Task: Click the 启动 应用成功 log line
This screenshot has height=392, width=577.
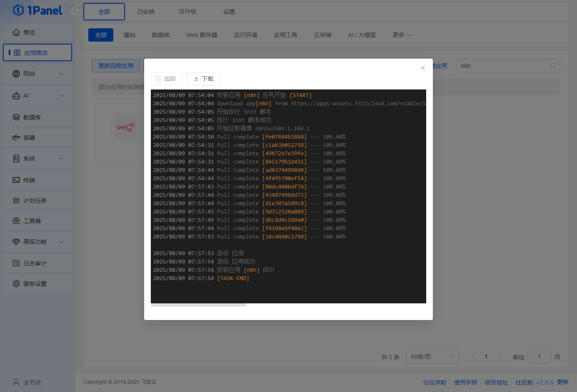Action: (x=204, y=261)
